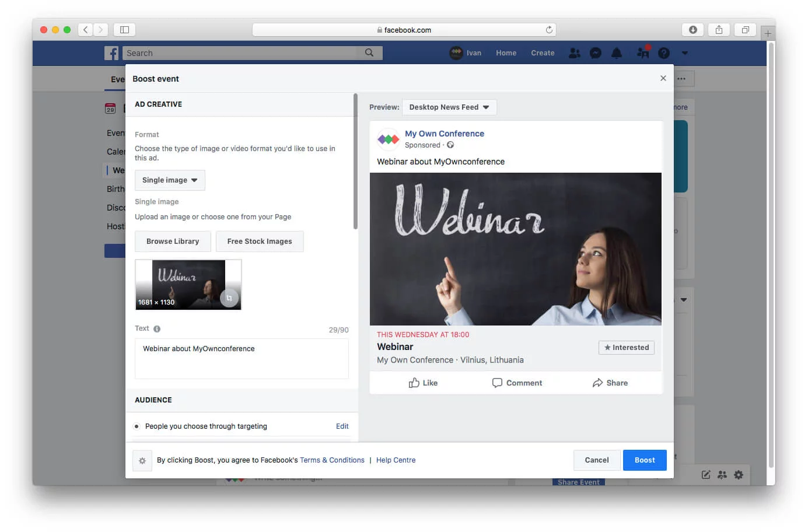Like the previewed Webinar post

424,383
